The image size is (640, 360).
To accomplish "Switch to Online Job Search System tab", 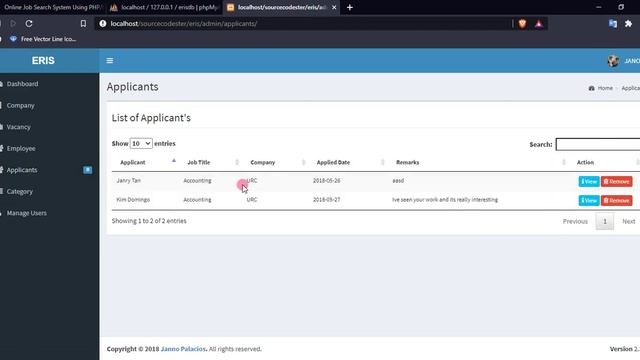I will point(53,7).
